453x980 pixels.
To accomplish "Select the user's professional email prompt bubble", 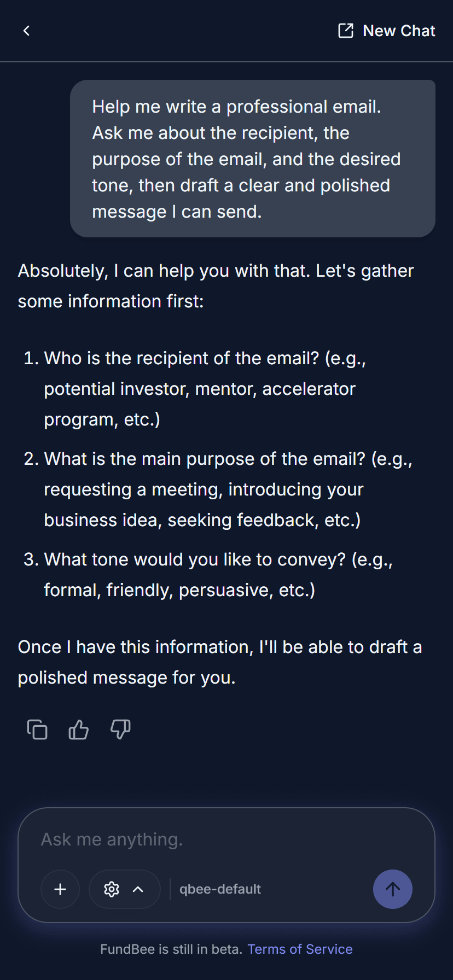I will coord(252,159).
